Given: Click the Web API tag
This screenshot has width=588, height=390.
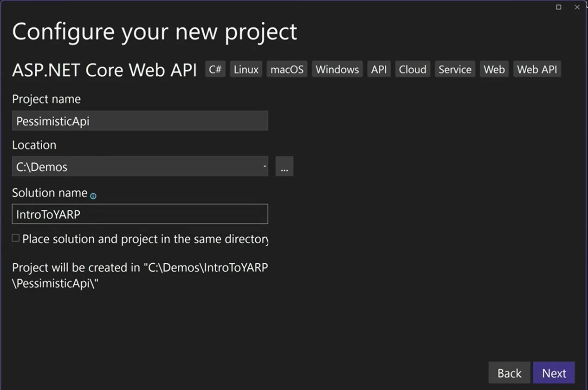Looking at the screenshot, I should click(537, 70).
